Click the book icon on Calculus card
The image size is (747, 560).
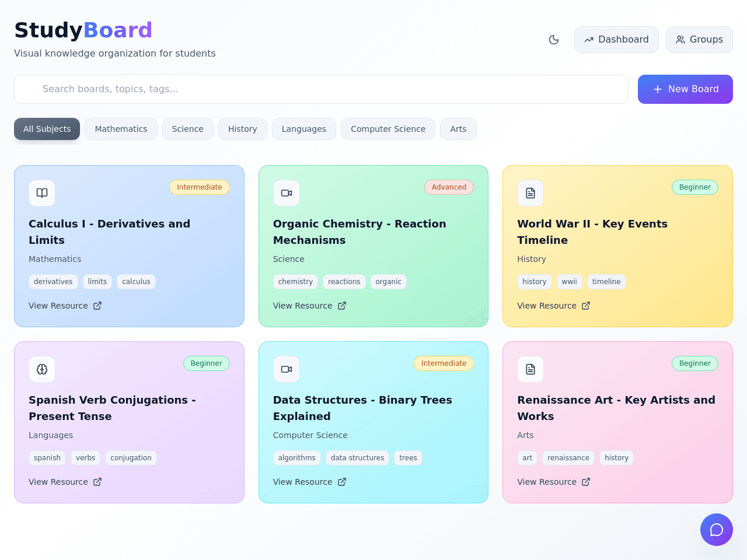pos(42,193)
